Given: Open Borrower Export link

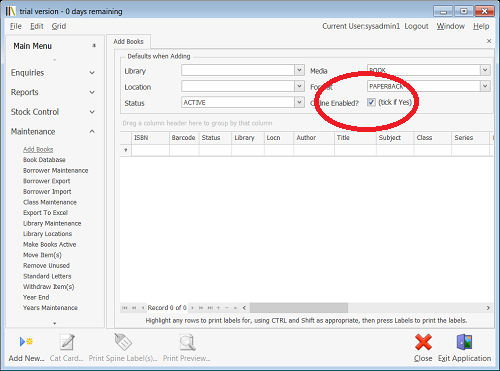Looking at the screenshot, I should point(47,181).
